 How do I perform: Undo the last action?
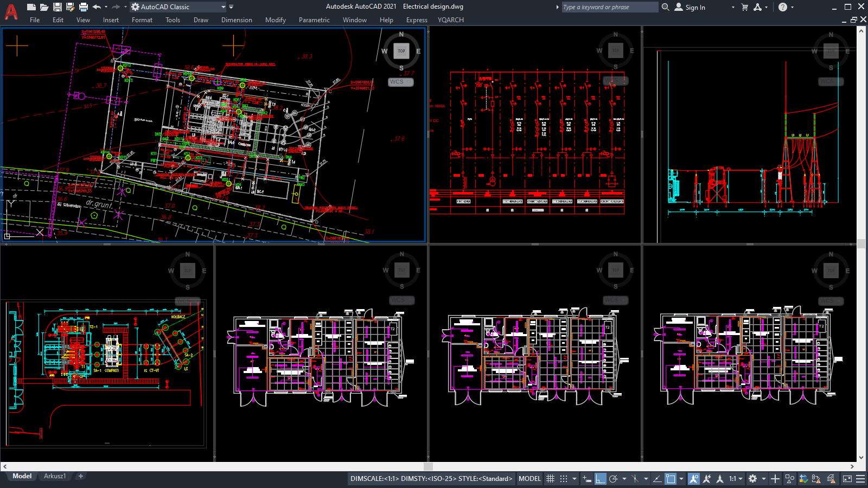pyautogui.click(x=96, y=7)
